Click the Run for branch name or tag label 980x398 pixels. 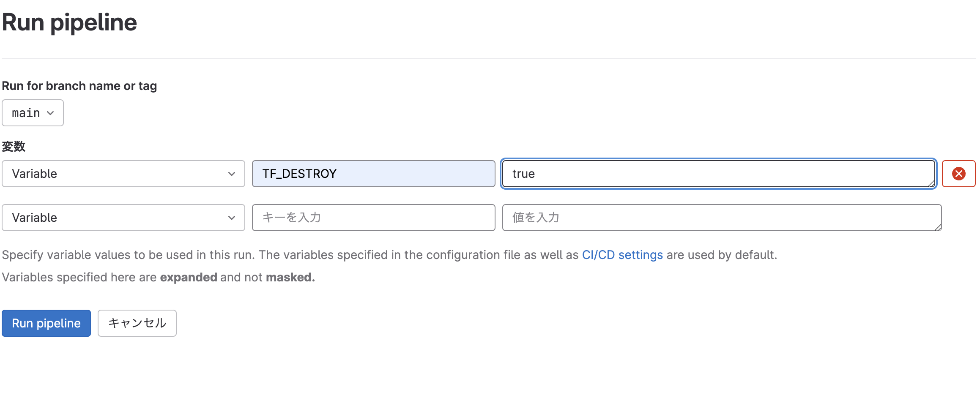[x=79, y=86]
